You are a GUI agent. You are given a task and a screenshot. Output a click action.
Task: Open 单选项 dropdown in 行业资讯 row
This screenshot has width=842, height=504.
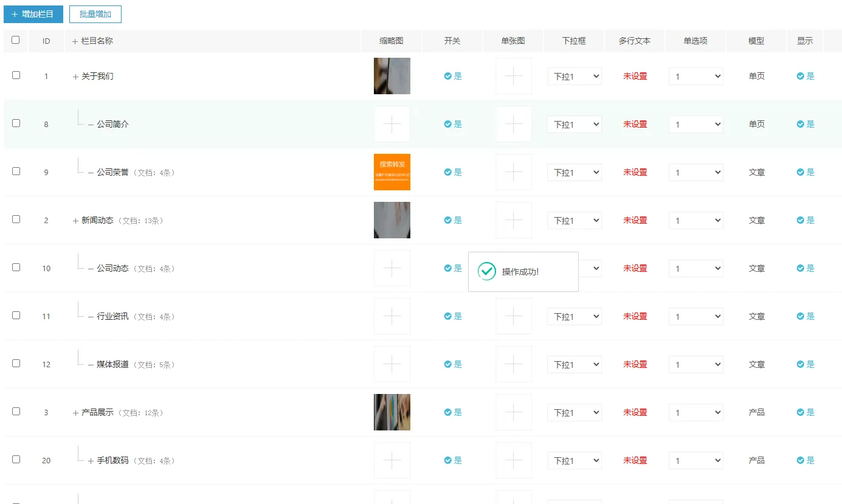tap(696, 317)
